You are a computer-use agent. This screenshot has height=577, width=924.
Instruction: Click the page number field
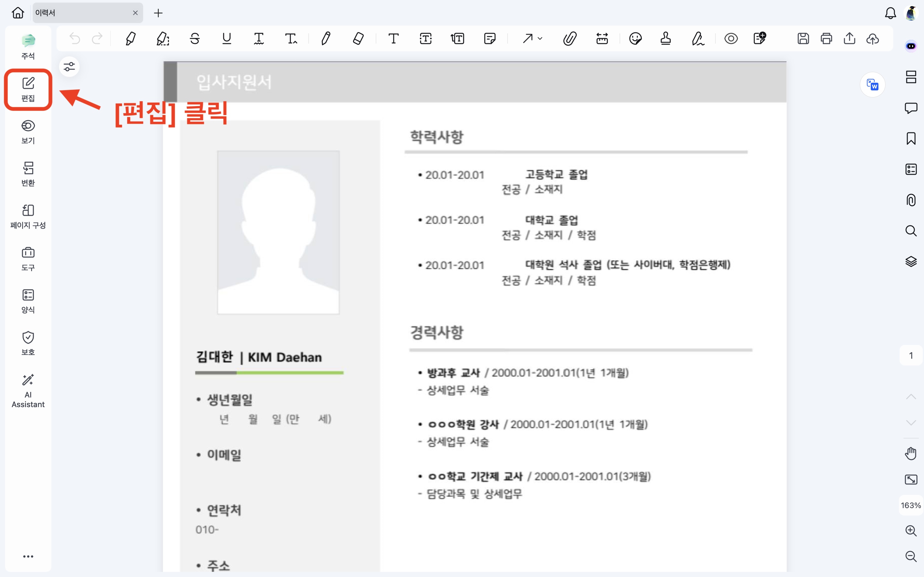coord(911,356)
